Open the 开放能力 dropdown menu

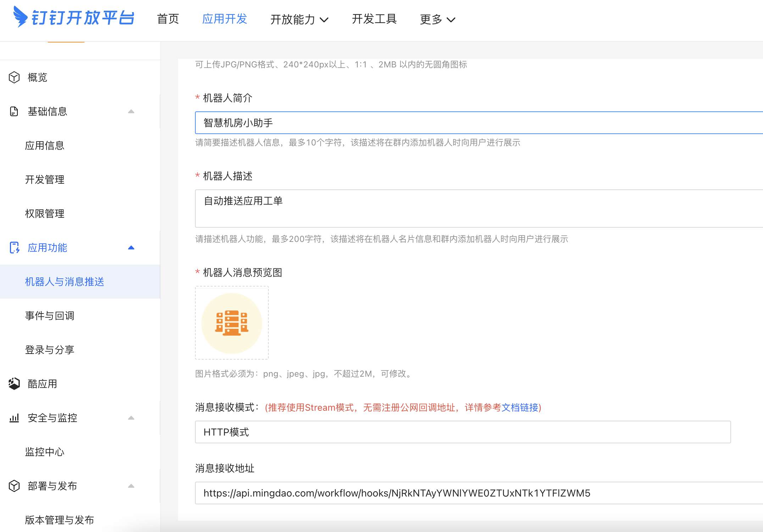299,19
